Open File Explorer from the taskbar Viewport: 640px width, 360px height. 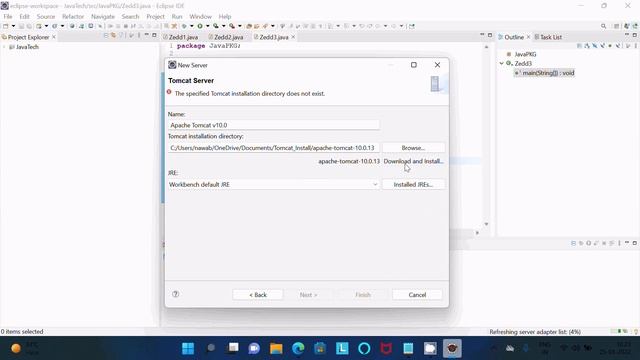click(x=276, y=348)
